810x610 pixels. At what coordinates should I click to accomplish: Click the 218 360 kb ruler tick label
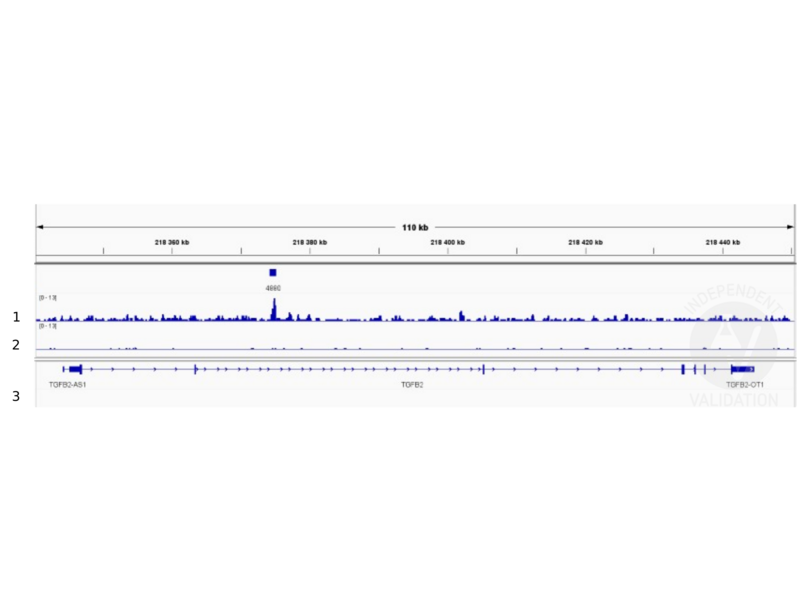[x=172, y=242]
